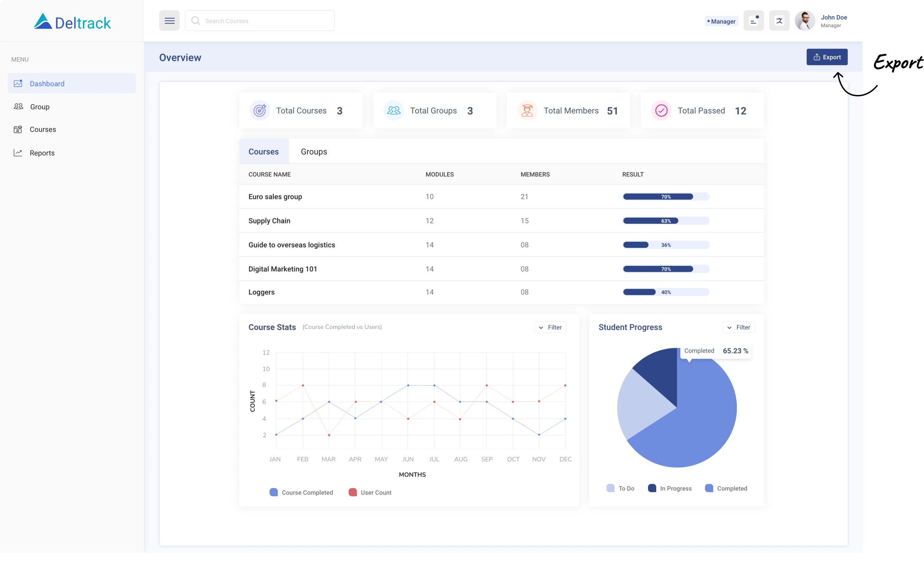Screen dimensions: 924x575
Task: Click the Deltrack logo
Action: pyautogui.click(x=72, y=22)
